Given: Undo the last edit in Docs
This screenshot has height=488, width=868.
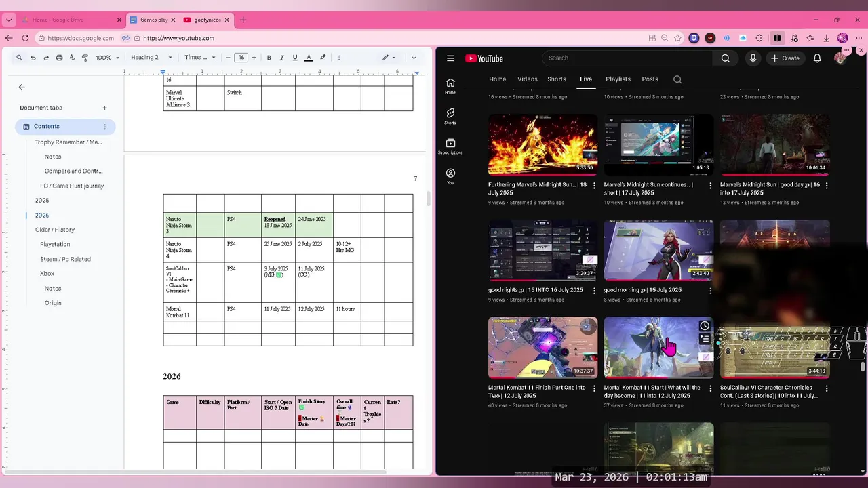Looking at the screenshot, I should 33,58.
